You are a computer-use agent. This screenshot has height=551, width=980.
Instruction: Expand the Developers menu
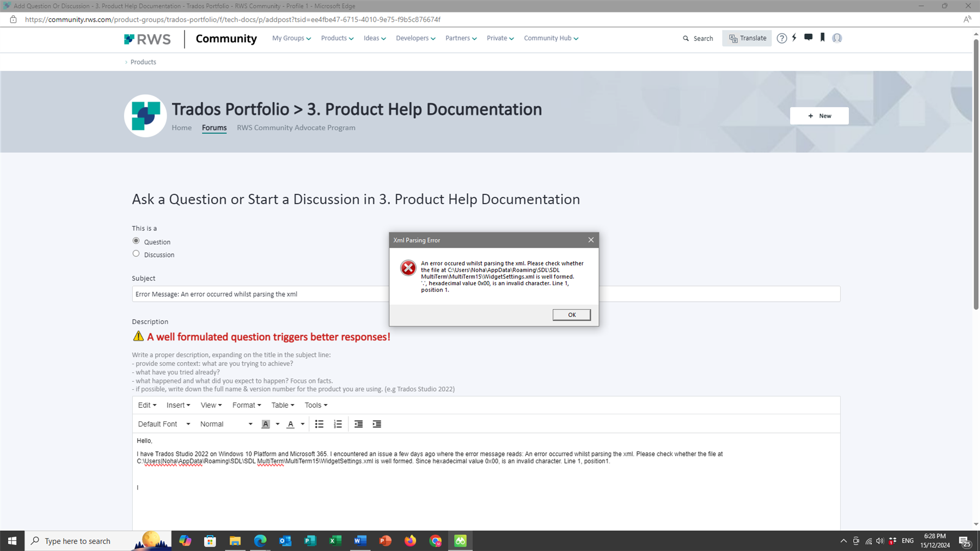click(415, 38)
